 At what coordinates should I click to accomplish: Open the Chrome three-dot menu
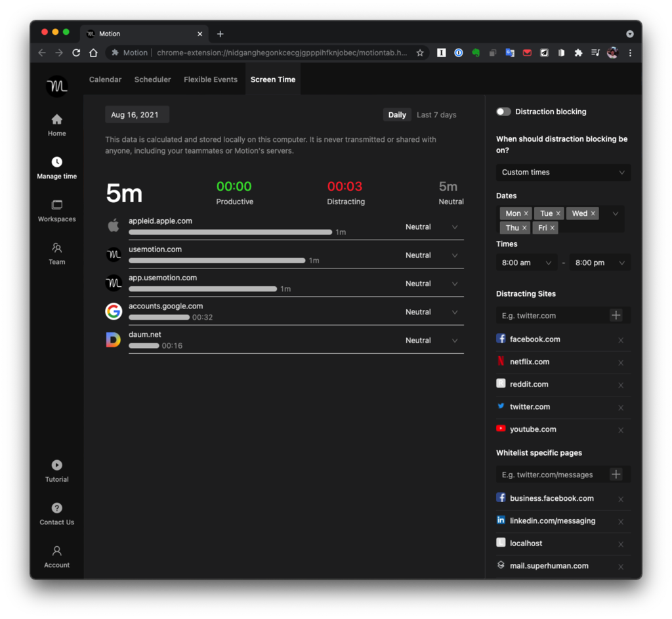tap(630, 53)
